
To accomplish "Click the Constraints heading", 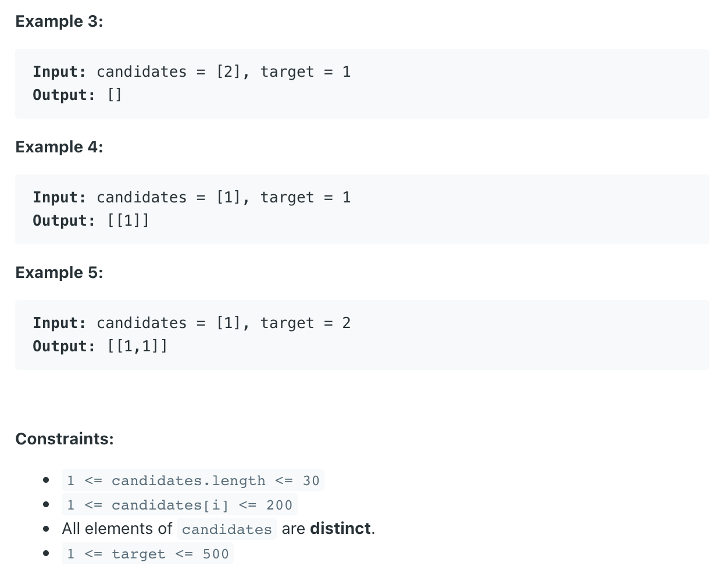I will point(65,439).
